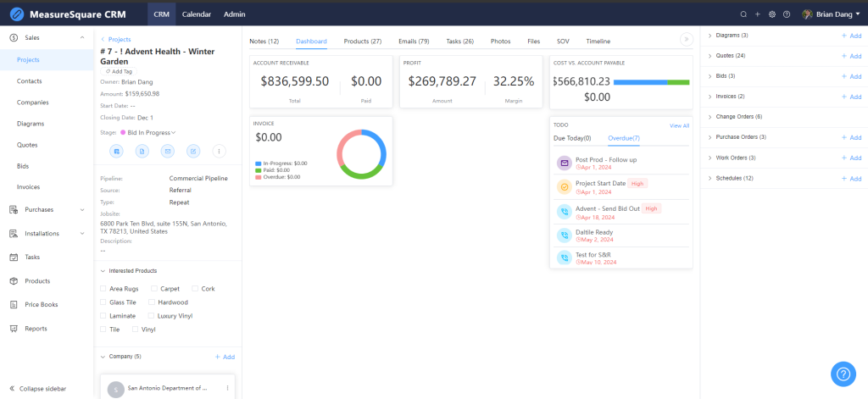This screenshot has height=399, width=868.
Task: Expand the Quotes (24) section
Action: pyautogui.click(x=709, y=56)
